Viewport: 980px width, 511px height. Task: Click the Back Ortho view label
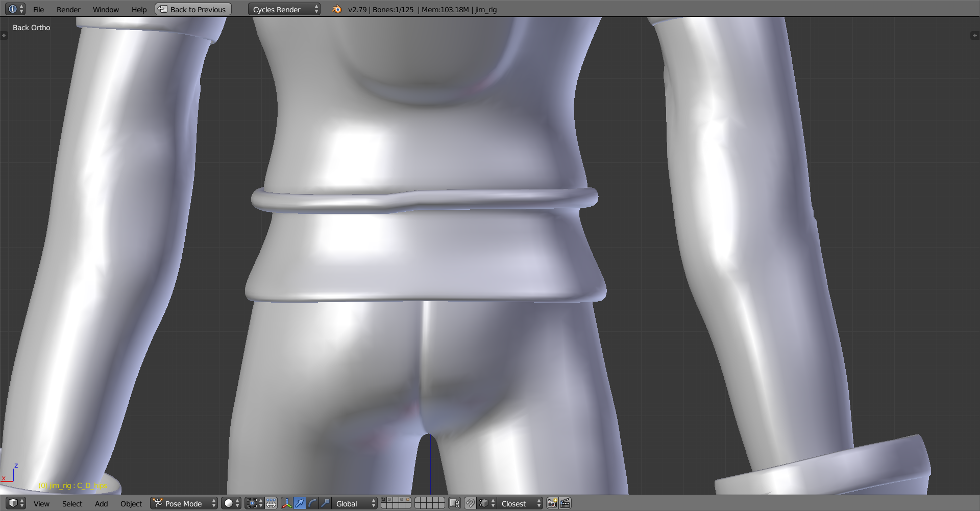click(x=31, y=28)
